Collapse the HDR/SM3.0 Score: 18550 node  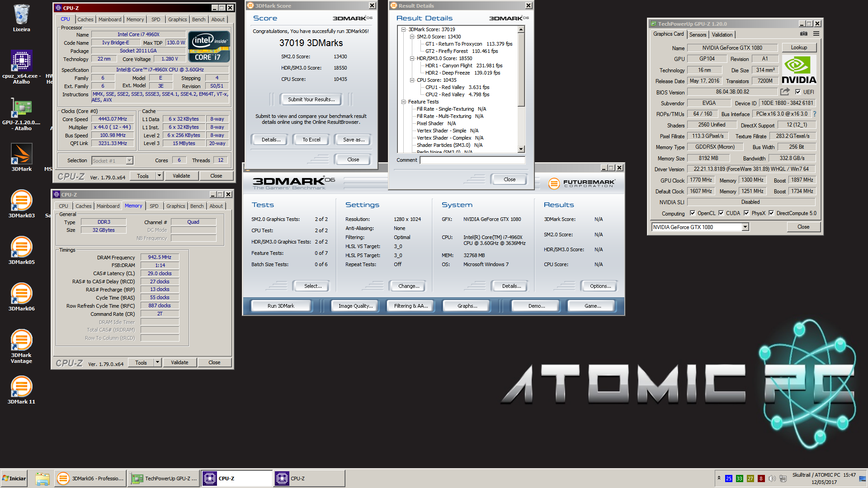(x=412, y=58)
